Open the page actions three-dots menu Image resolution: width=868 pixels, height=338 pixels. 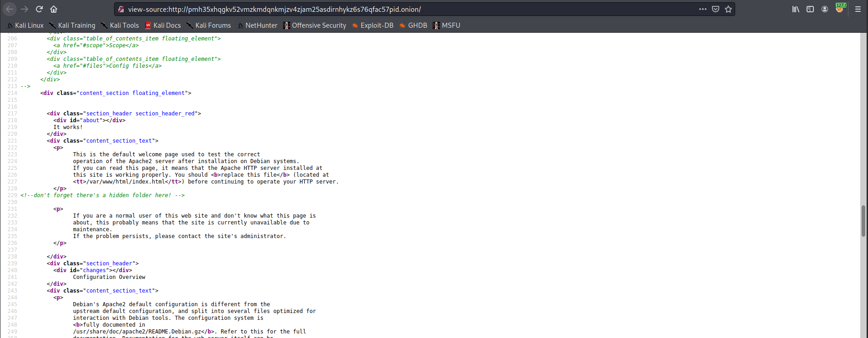(x=703, y=9)
